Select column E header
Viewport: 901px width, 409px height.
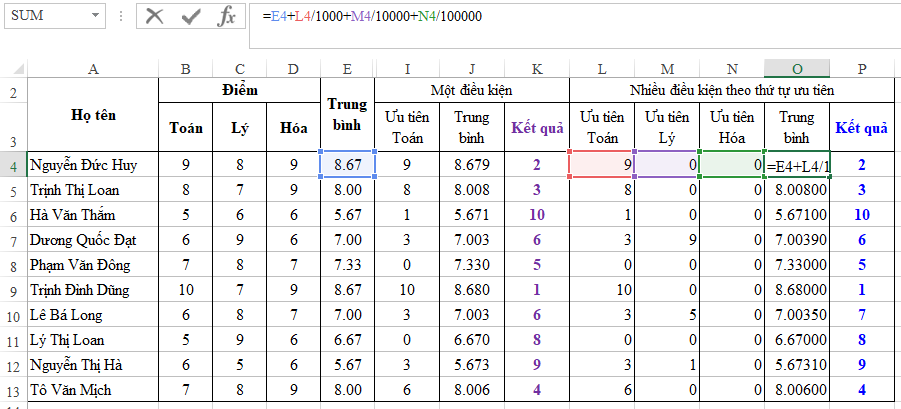click(347, 68)
